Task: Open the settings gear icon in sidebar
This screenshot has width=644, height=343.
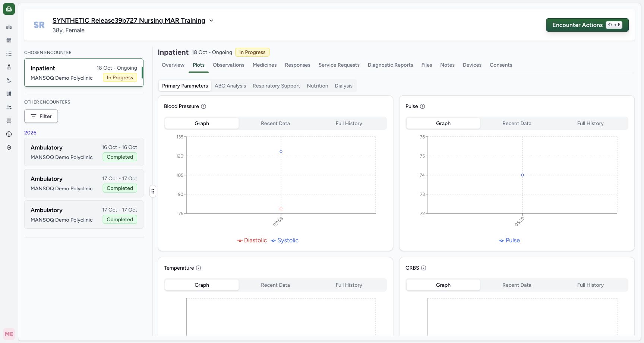Action: coord(9,147)
